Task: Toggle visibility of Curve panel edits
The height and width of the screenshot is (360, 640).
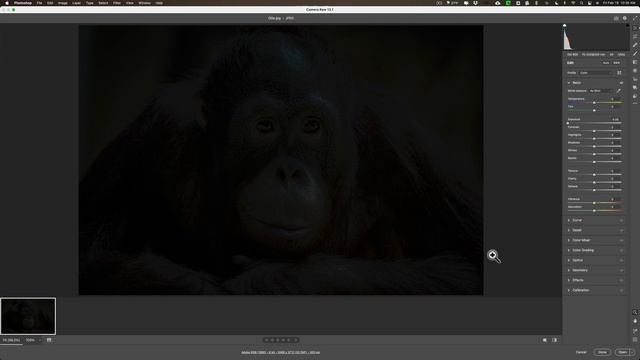Action: (x=621, y=220)
